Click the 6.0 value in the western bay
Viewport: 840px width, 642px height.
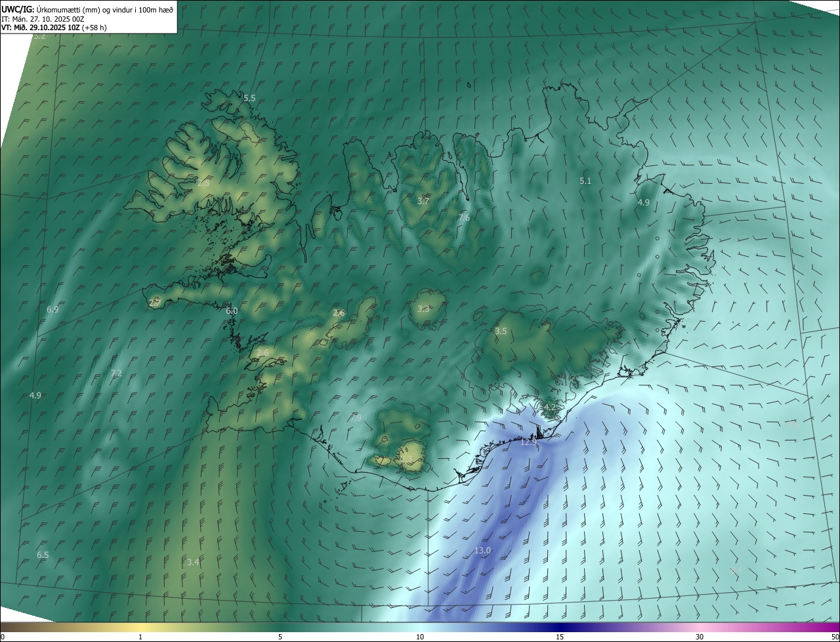[x=232, y=310]
